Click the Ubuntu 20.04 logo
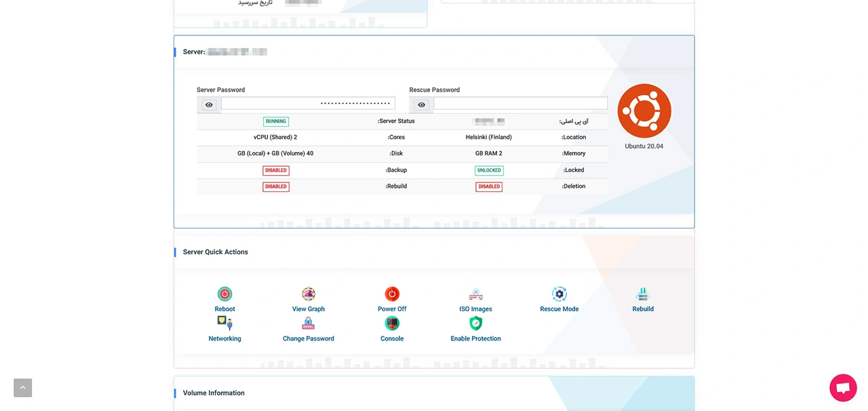The width and height of the screenshot is (868, 411). pos(644,111)
